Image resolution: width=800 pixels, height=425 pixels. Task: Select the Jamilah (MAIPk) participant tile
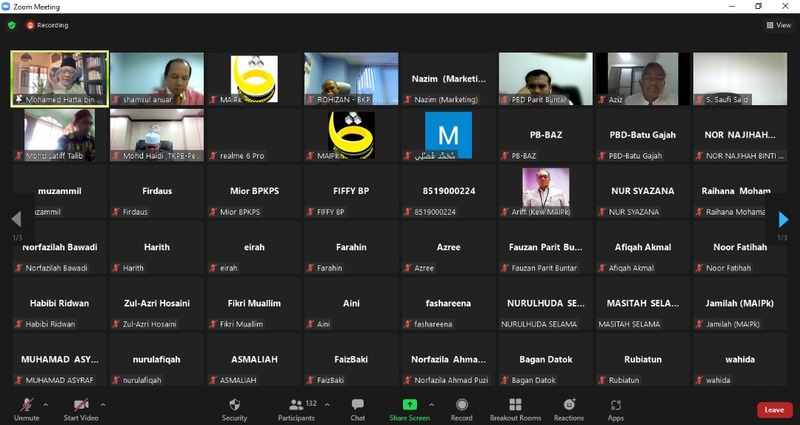pyautogui.click(x=740, y=304)
